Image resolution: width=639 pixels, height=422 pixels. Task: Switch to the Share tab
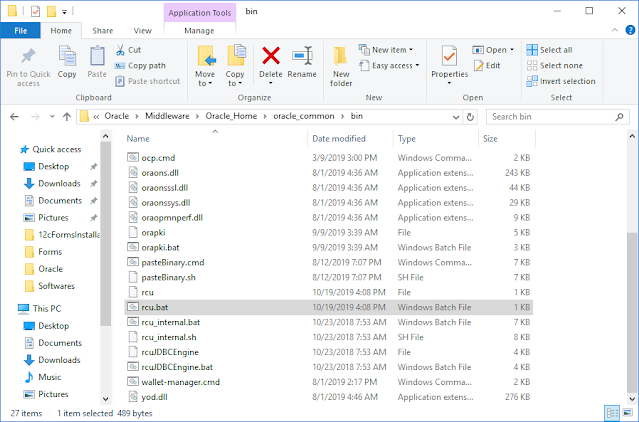coord(103,31)
